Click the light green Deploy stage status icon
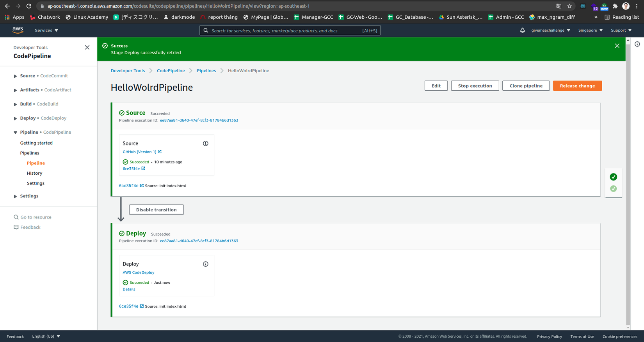The height and width of the screenshot is (342, 644). click(614, 188)
